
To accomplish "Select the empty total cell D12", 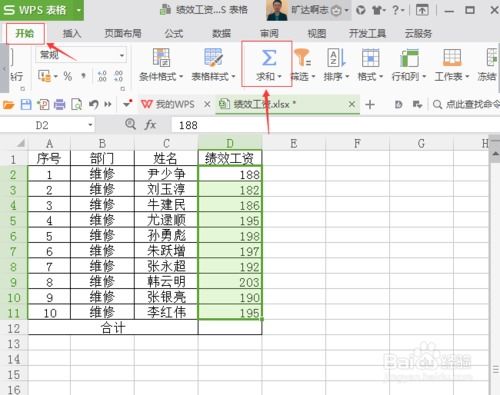I will coord(230,328).
